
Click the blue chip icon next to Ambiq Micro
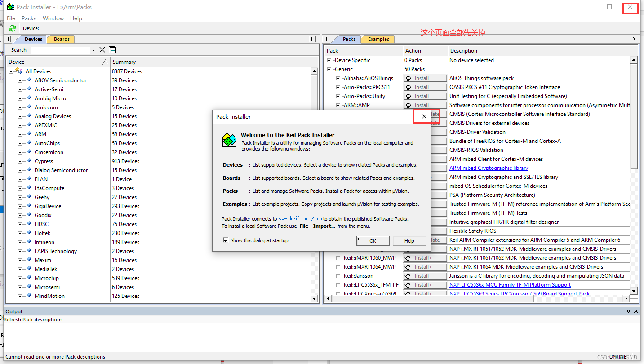point(30,98)
